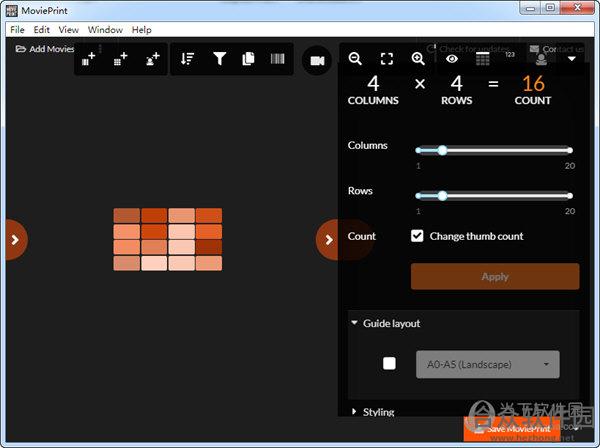Viewport: 600px width, 448px height.
Task: Enable the Guide layout checkbox
Action: [x=389, y=363]
